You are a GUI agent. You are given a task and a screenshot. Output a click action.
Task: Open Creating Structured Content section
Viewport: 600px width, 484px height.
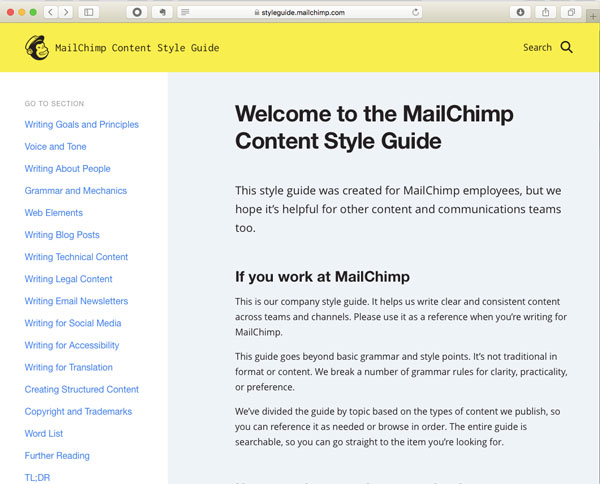point(82,389)
